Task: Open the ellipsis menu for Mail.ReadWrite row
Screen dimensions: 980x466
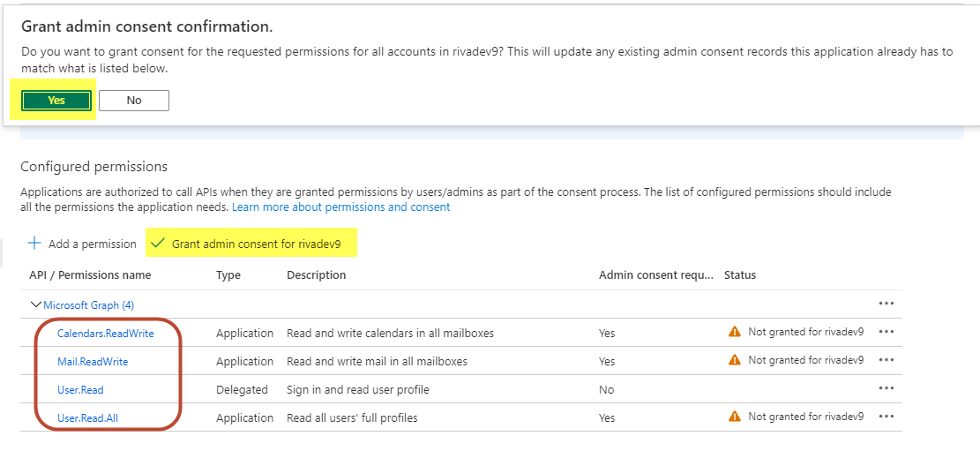Action: click(886, 360)
